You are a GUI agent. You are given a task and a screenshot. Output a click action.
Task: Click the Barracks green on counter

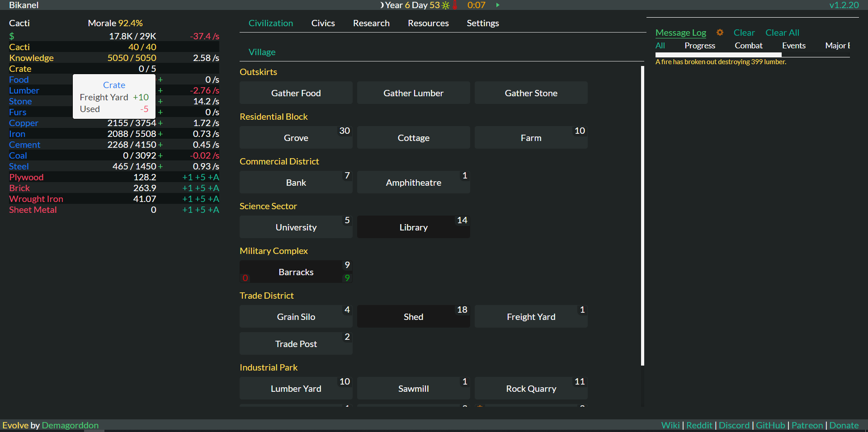(347, 278)
